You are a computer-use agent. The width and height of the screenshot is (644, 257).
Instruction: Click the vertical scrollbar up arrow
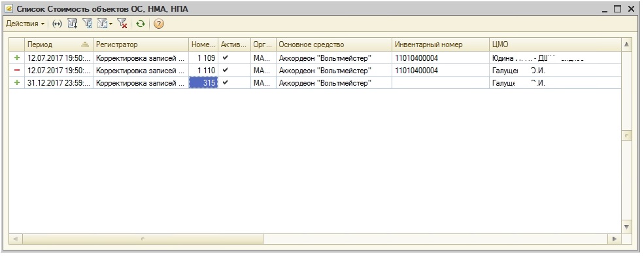pos(626,44)
